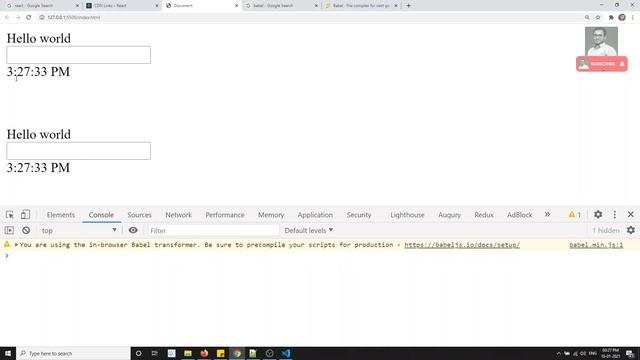The image size is (640, 360).
Task: Open DevTools settings gear in the tab bar
Action: 598,215
